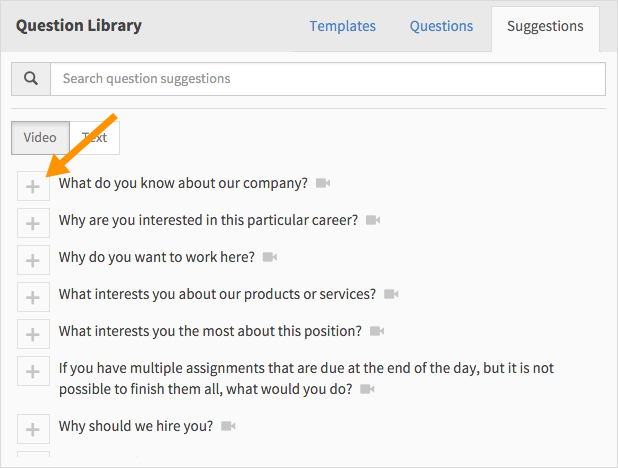Click the 'Why should we hire you?' text

136,426
